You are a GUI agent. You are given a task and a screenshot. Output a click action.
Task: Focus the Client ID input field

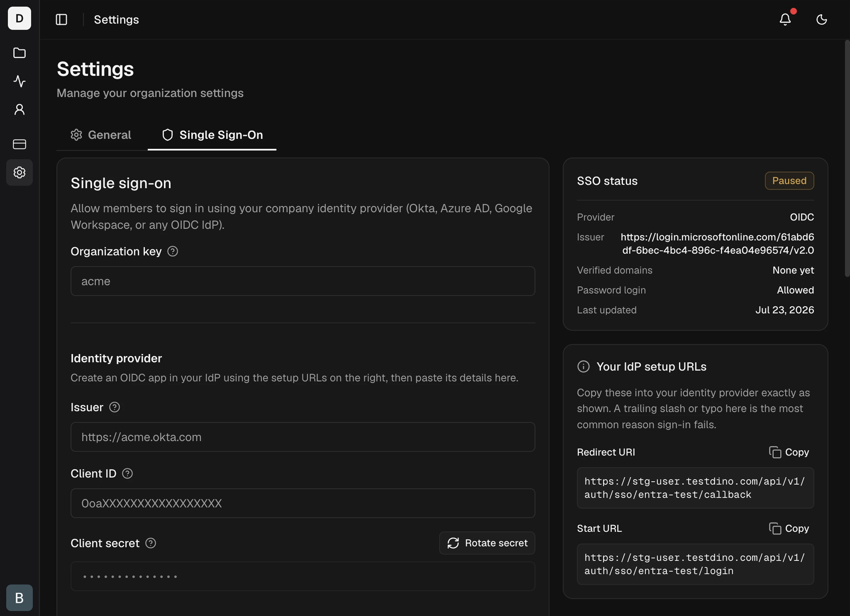pos(303,503)
